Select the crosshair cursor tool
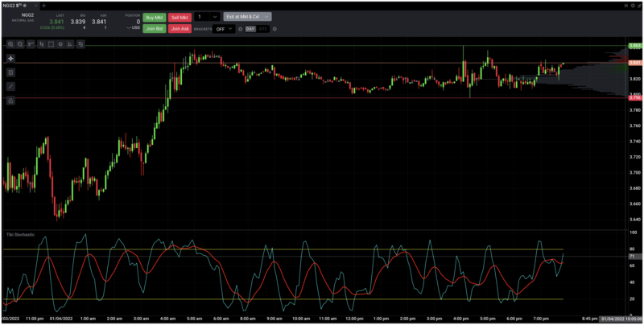The width and height of the screenshot is (644, 325). (x=10, y=58)
